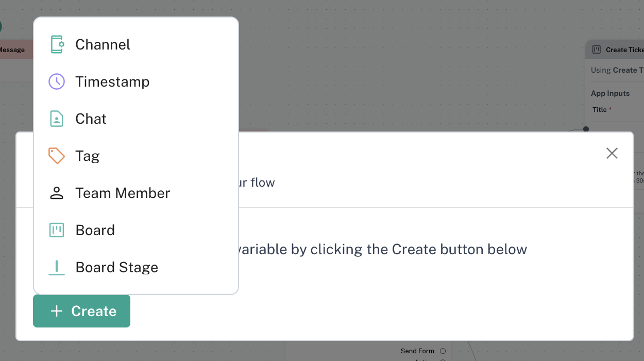Click the Channel phone icon
The image size is (644, 361).
point(57,44)
